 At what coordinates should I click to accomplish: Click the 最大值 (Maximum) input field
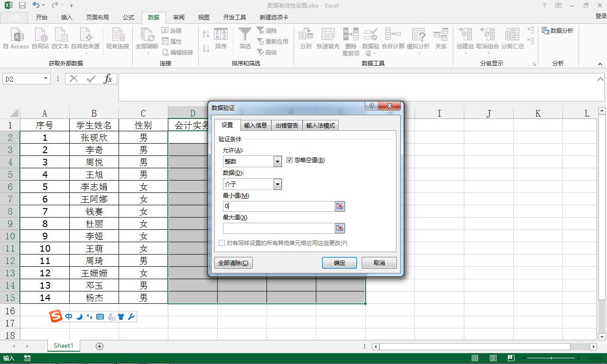279,228
